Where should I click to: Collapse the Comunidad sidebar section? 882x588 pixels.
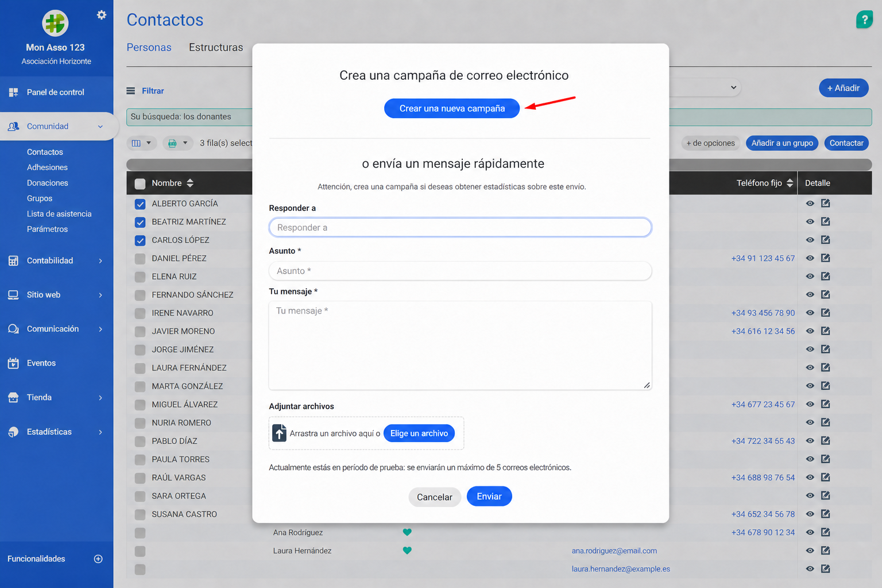coord(100,126)
